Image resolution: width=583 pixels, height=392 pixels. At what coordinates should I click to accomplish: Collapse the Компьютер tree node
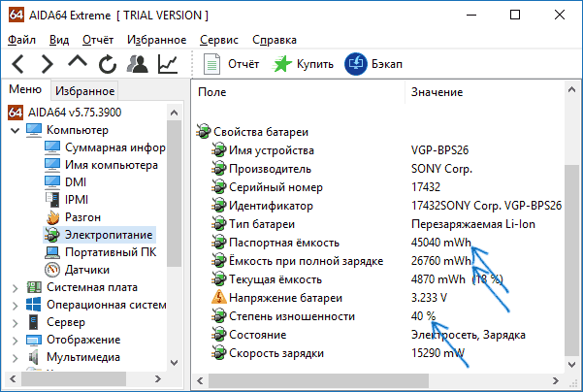coord(16,130)
